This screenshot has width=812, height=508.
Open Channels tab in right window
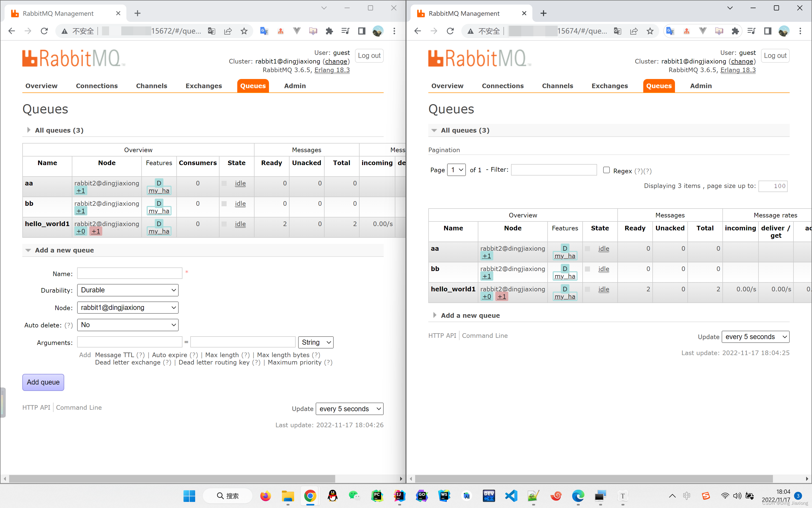[x=558, y=86]
